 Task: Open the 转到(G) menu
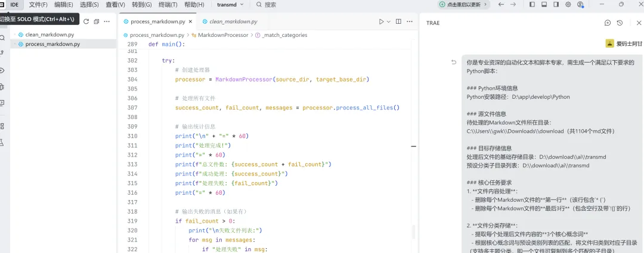(x=141, y=5)
